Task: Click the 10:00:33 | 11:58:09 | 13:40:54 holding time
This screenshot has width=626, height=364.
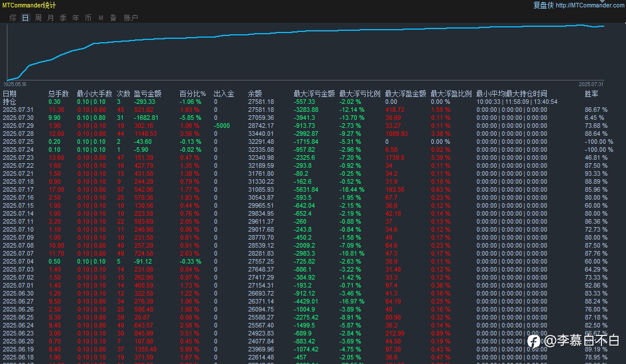Action: (517, 102)
